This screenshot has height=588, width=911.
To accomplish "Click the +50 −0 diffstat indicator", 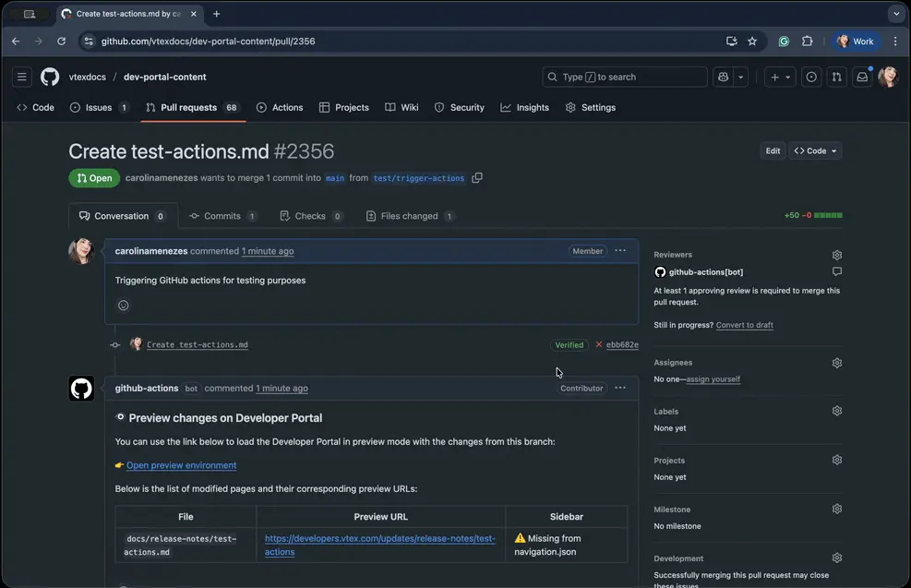I will 813,216.
